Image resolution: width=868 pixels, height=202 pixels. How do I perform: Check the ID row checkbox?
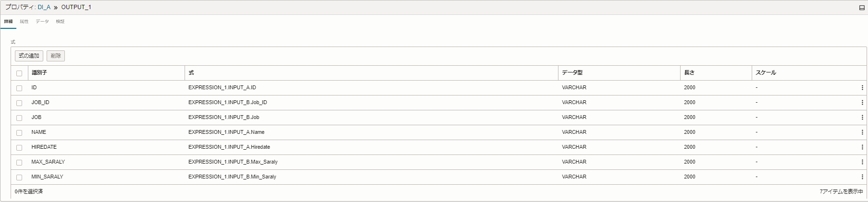(19, 88)
